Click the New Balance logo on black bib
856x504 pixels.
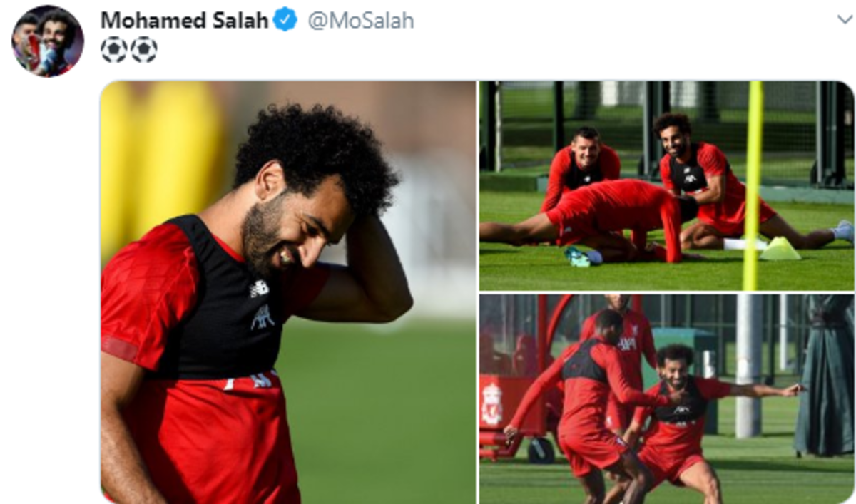(x=259, y=289)
